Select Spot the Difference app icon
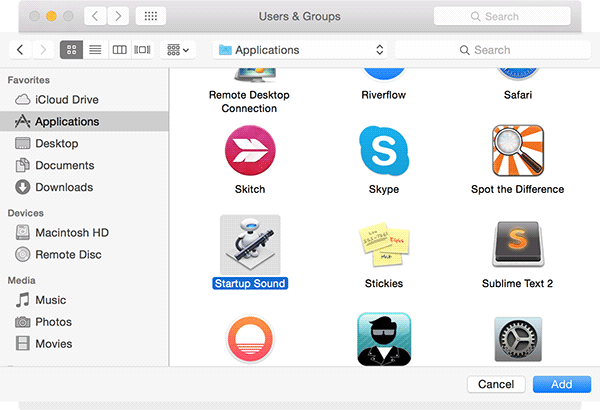The image size is (600, 410). click(518, 150)
